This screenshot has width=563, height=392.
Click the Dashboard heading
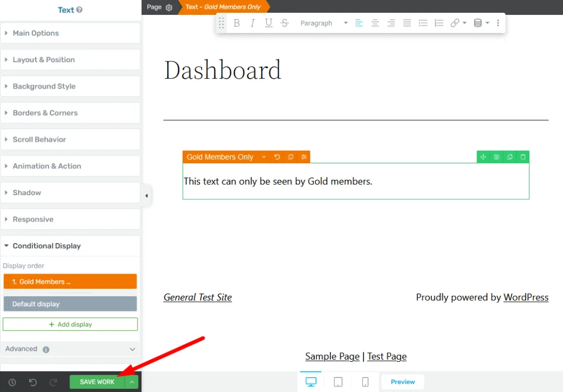pyautogui.click(x=223, y=70)
